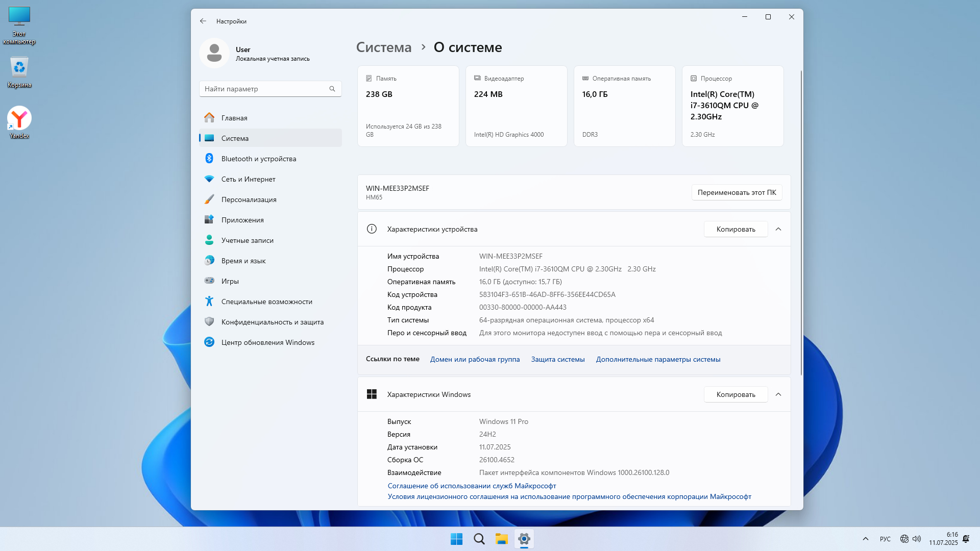980x551 pixels.
Task: Click Система breadcrumb in header
Action: pos(384,47)
